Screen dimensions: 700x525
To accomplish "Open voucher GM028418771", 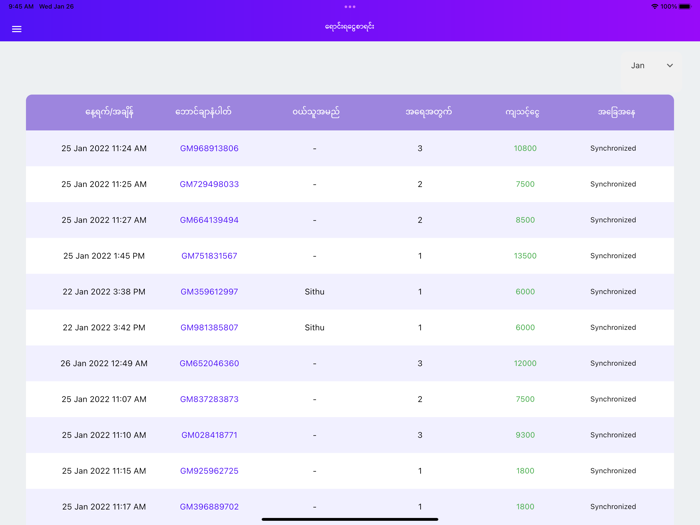I will [209, 435].
